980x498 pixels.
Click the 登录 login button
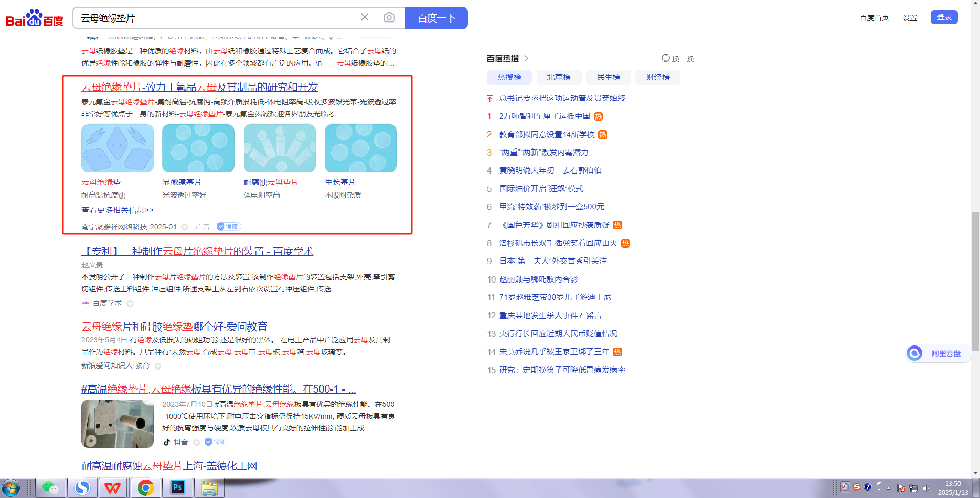[944, 17]
